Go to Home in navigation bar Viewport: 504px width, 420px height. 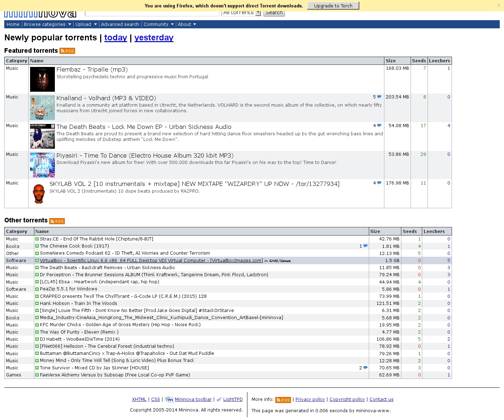point(13,24)
